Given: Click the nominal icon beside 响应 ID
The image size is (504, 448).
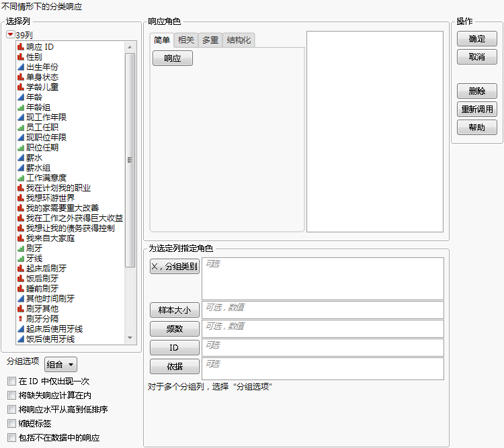Looking at the screenshot, I should pyautogui.click(x=21, y=47).
